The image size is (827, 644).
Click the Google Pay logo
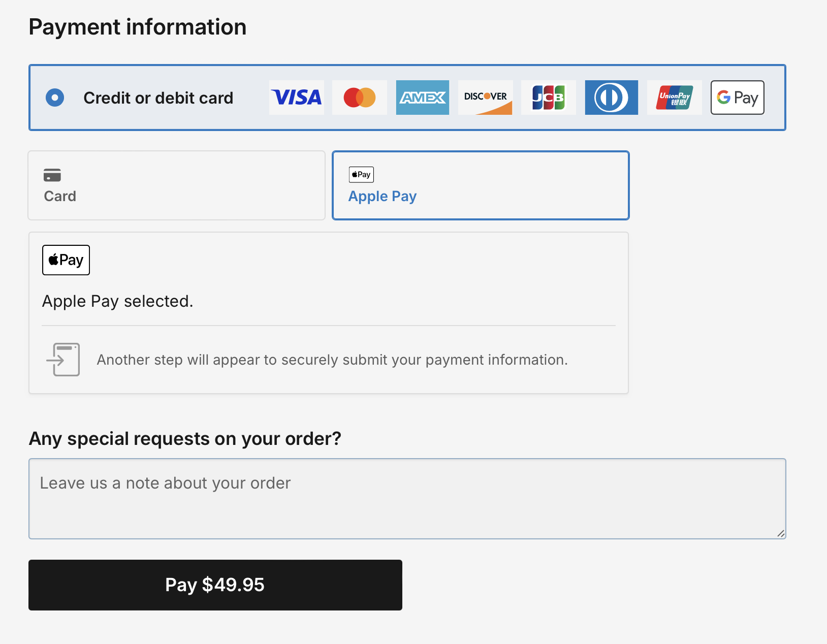738,98
